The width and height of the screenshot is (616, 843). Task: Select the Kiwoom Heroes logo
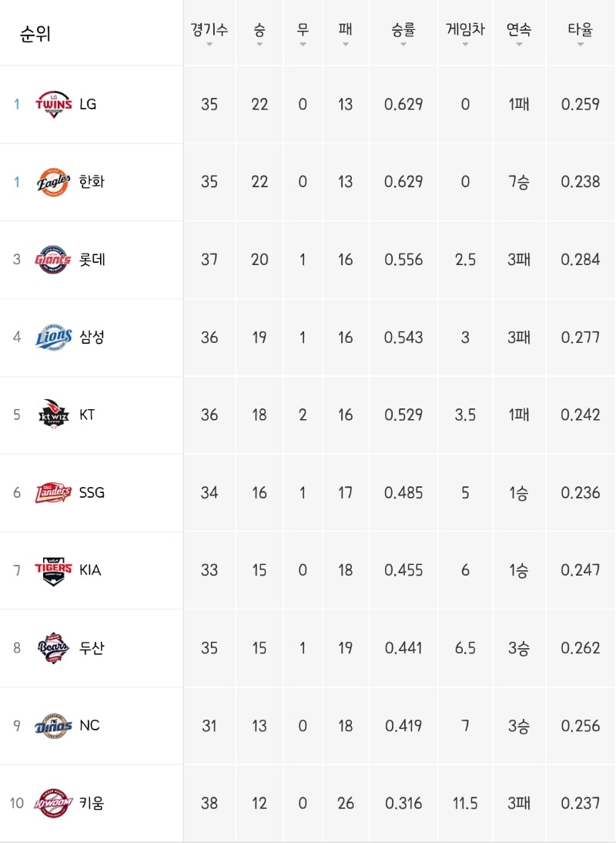coord(53,803)
